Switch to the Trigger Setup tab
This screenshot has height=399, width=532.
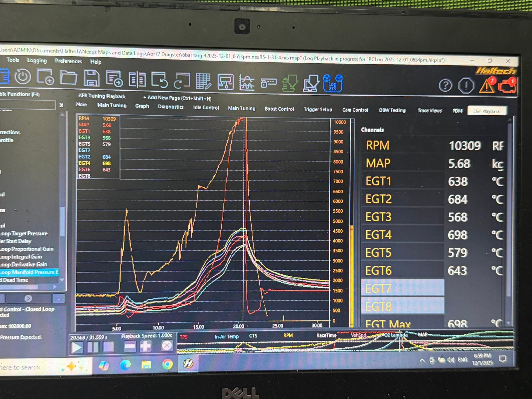click(x=318, y=110)
